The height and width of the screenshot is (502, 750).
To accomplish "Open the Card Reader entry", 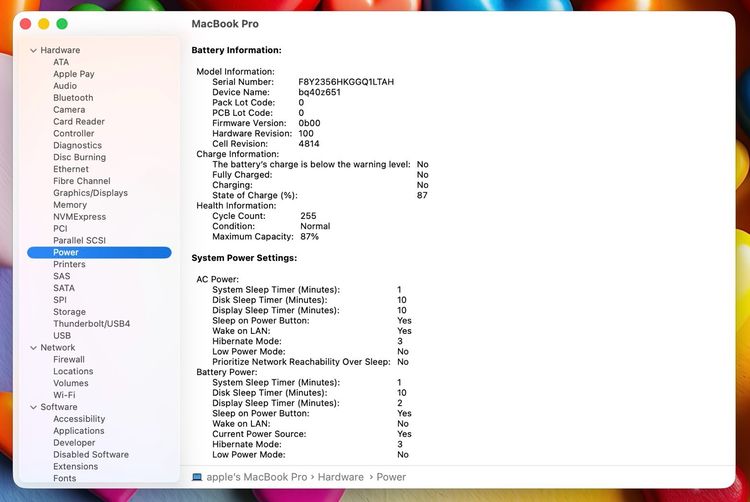I will pos(79,121).
